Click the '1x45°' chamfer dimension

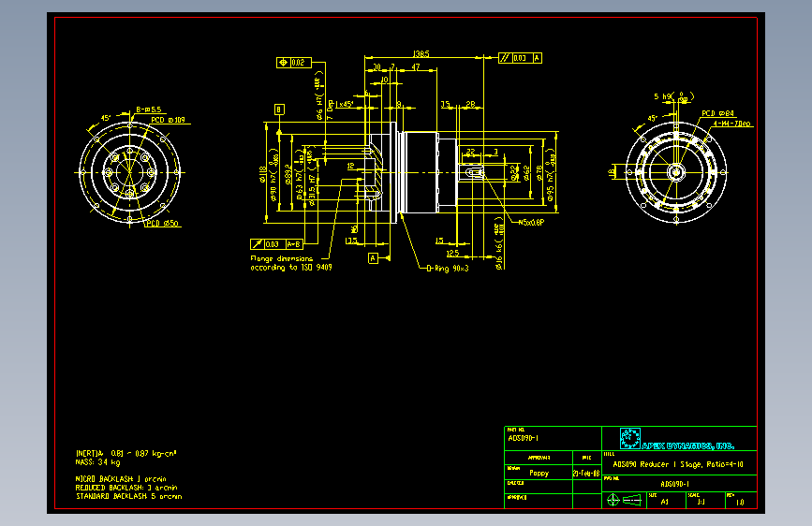pos(344,104)
